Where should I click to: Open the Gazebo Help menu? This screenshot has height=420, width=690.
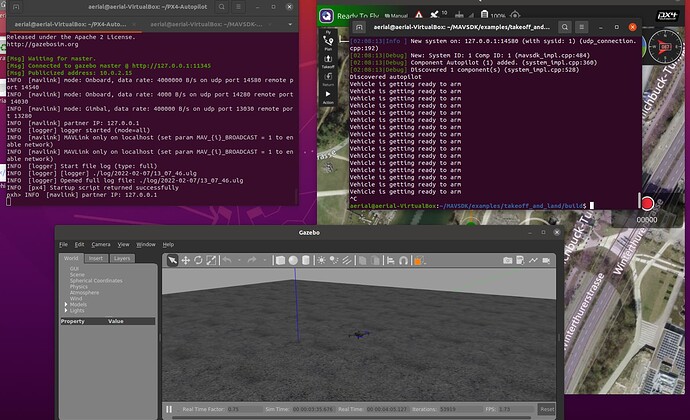coord(168,244)
